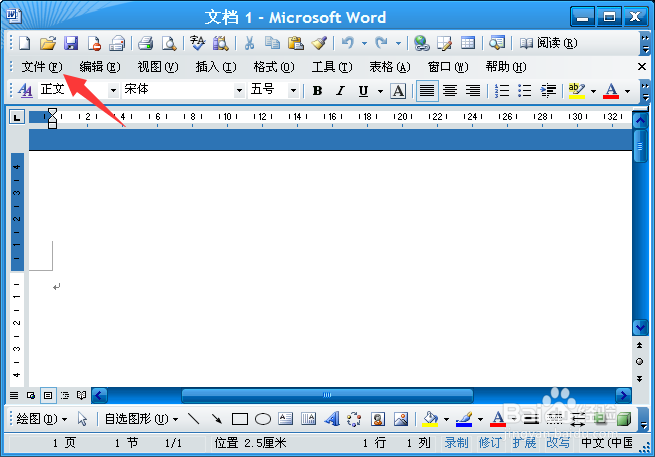
Task: Open the 编辑(E) menu
Action: (x=100, y=67)
